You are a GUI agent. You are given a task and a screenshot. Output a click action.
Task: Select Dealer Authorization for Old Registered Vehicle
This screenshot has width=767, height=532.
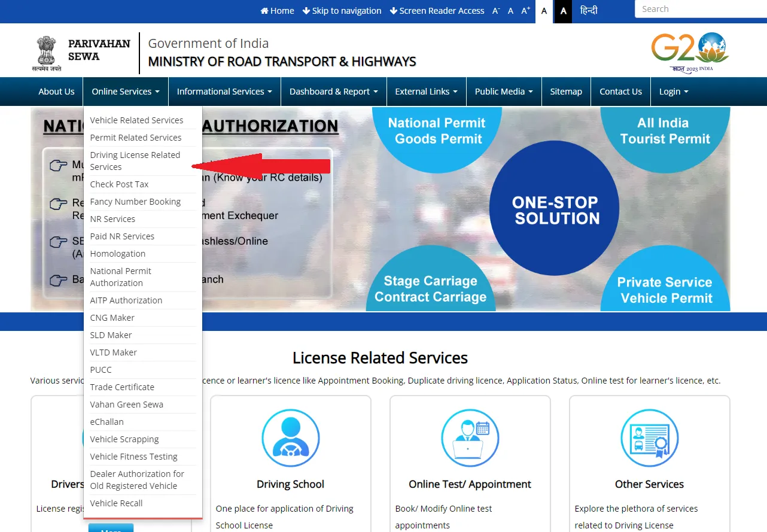(x=143, y=480)
